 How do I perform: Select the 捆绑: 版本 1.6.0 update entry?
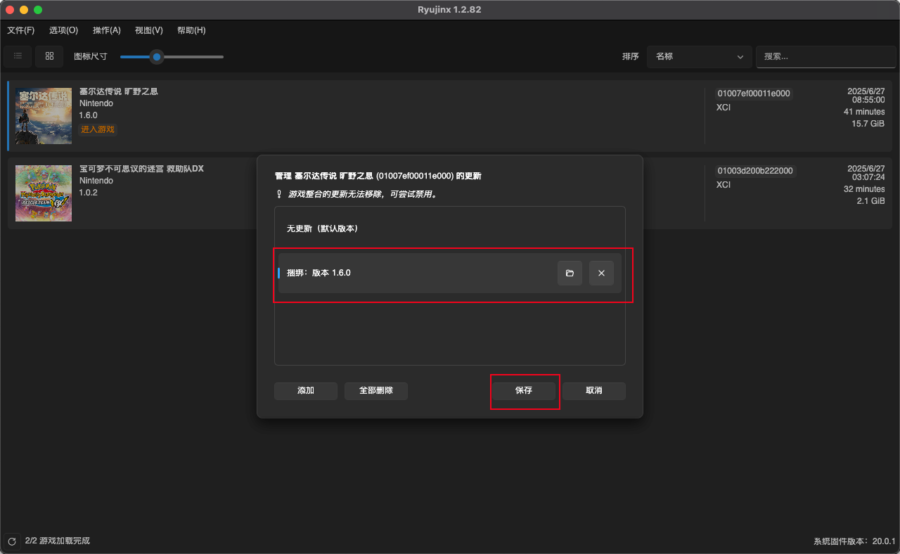tap(449, 273)
